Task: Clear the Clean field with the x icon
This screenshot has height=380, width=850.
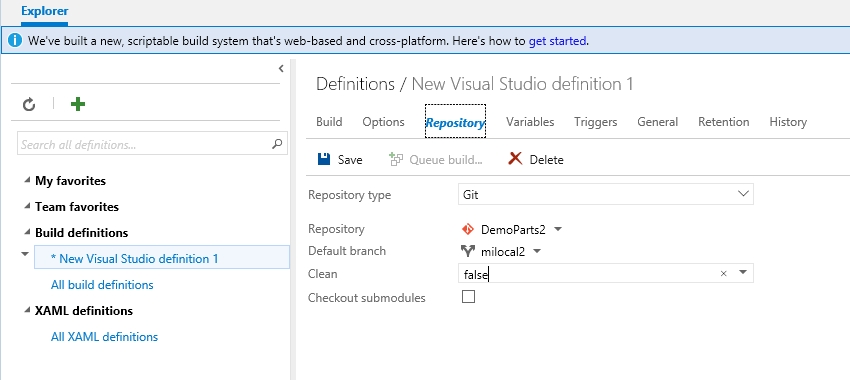Action: click(x=723, y=274)
